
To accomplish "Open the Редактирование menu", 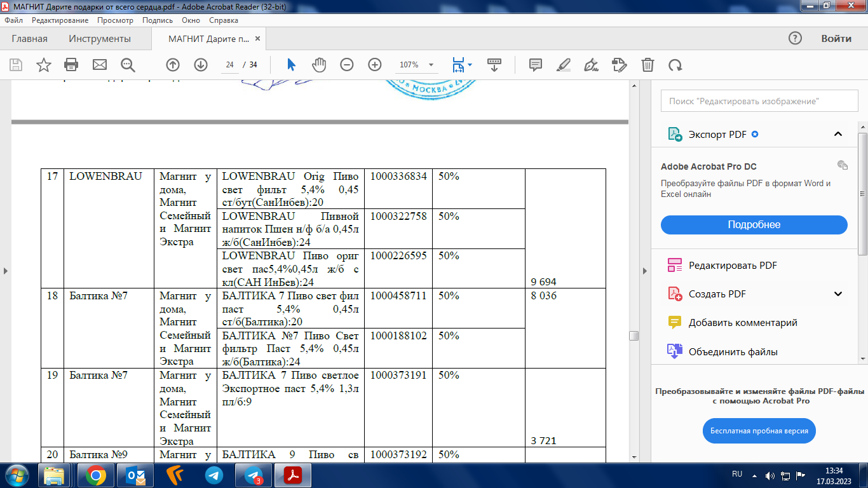I will (60, 20).
